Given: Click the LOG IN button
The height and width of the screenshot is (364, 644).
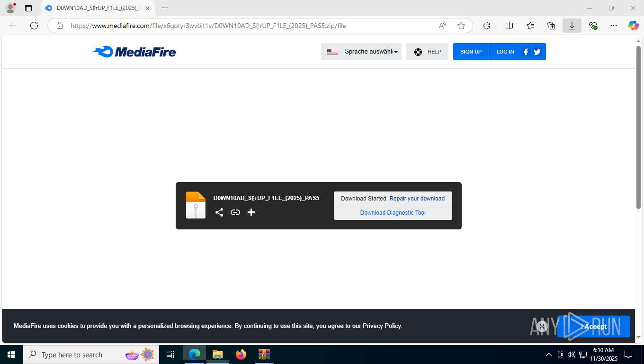Looking at the screenshot, I should click(505, 52).
